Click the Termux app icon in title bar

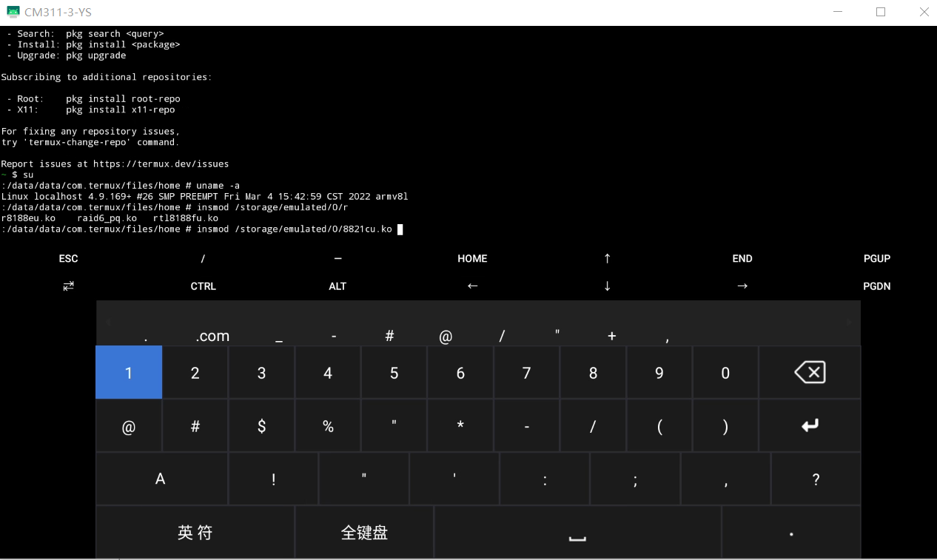[13, 11]
